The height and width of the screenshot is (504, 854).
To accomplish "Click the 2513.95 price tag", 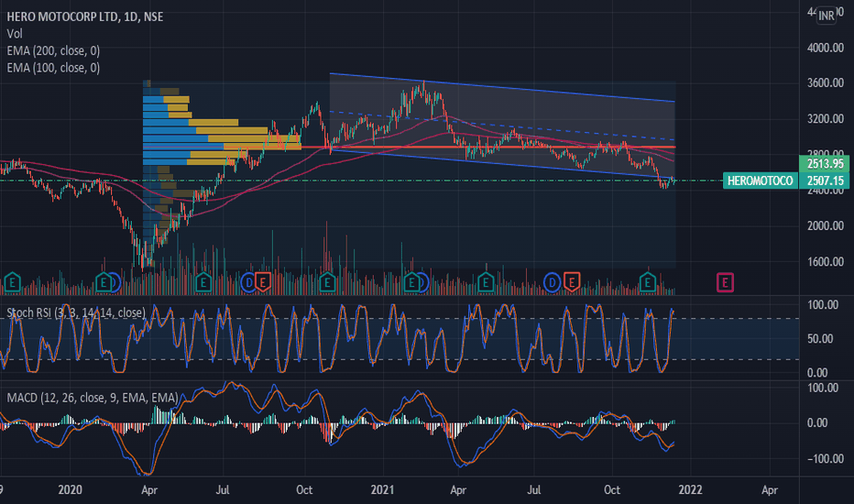I will pyautogui.click(x=824, y=163).
